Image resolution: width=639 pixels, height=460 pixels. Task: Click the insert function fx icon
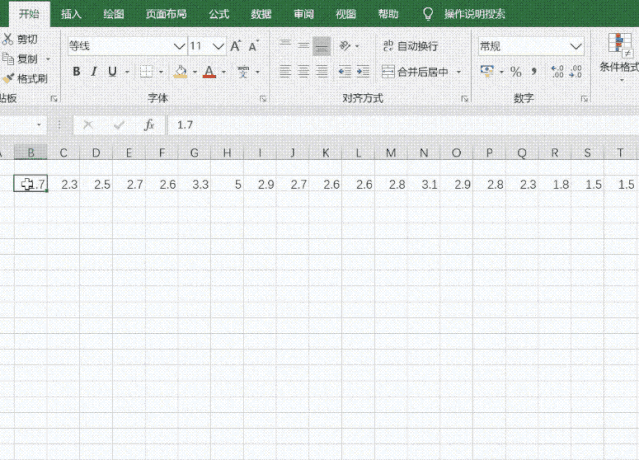149,125
